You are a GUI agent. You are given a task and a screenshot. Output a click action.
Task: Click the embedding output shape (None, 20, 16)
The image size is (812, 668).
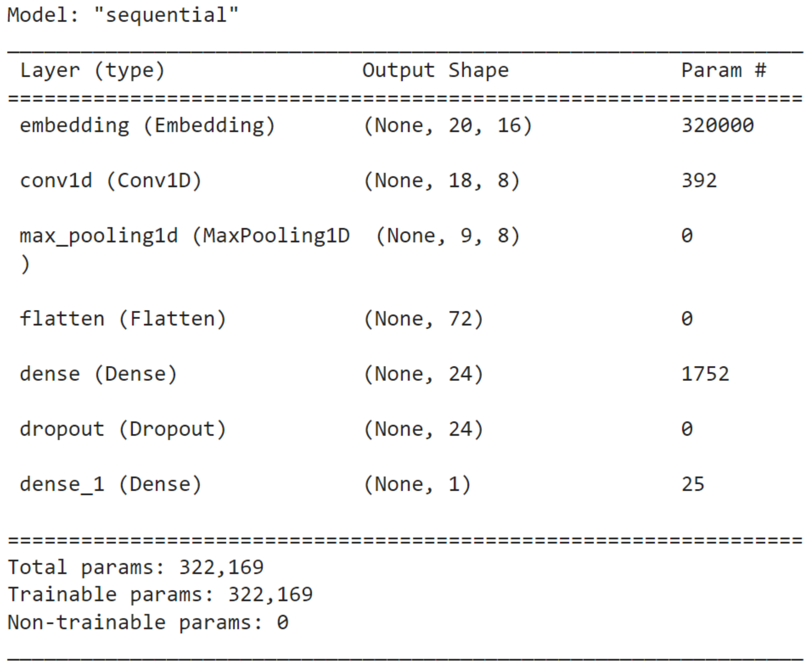tap(447, 126)
